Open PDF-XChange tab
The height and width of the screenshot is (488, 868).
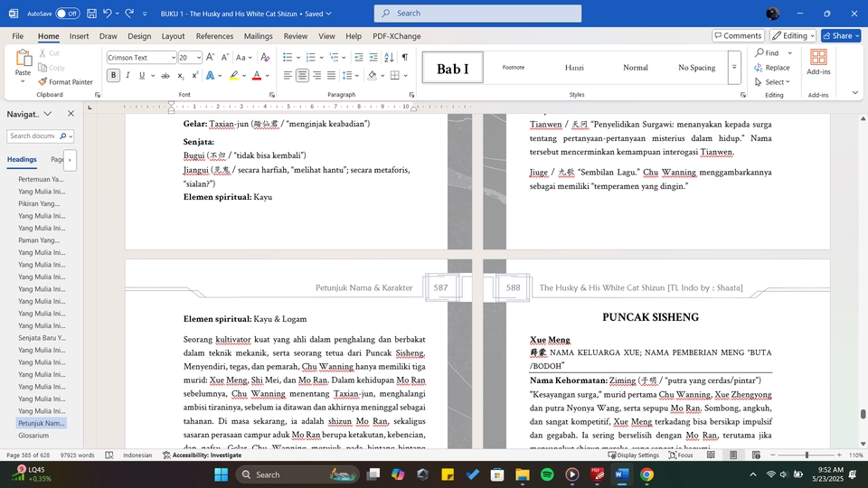(396, 36)
